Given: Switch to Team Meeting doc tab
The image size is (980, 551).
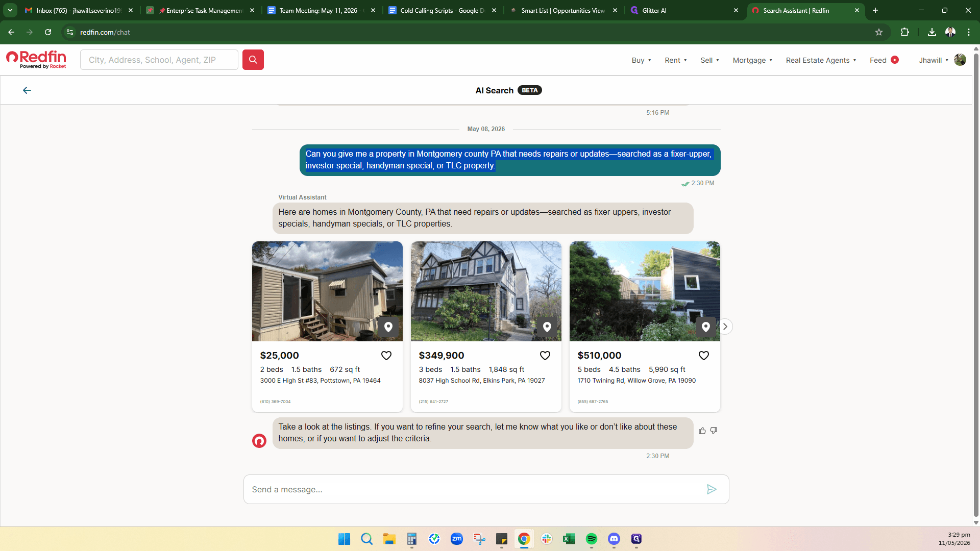Looking at the screenshot, I should (322, 10).
